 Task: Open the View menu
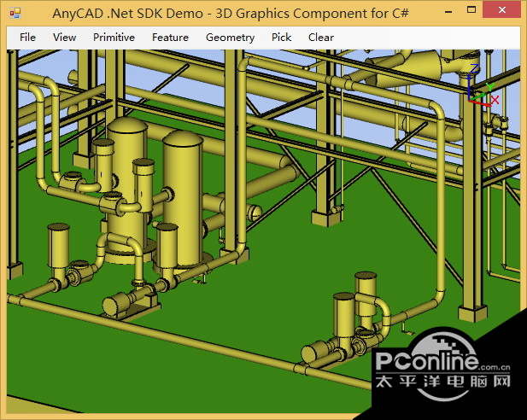pyautogui.click(x=65, y=38)
